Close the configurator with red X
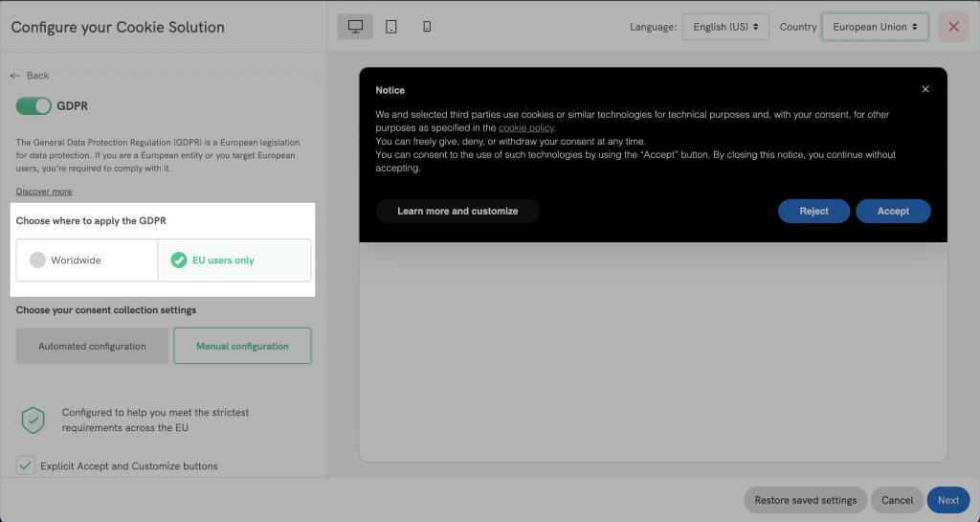The width and height of the screenshot is (980, 522). click(953, 27)
